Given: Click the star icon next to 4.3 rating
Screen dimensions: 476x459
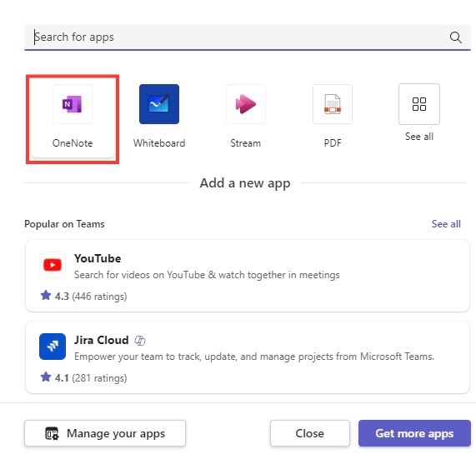Looking at the screenshot, I should (46, 295).
